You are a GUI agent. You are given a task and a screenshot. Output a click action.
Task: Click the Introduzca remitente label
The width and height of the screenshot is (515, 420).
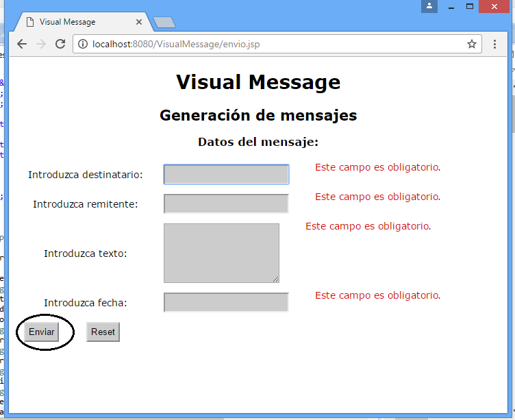(x=86, y=204)
